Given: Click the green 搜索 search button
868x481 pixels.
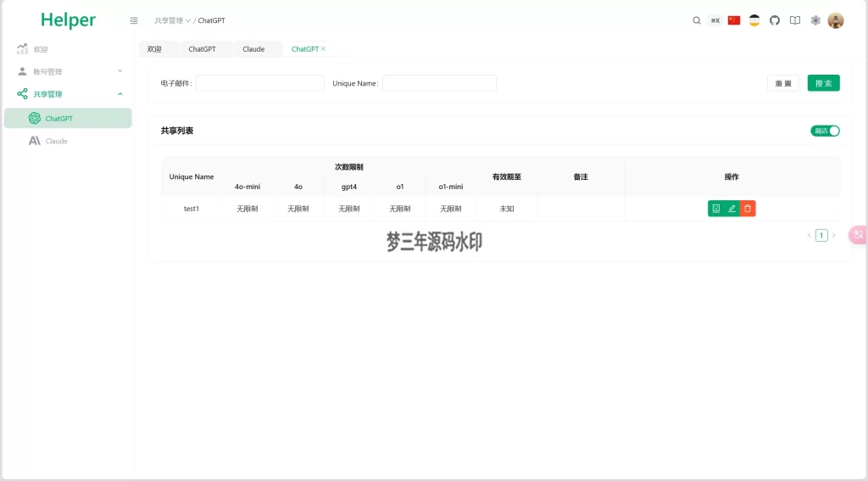Looking at the screenshot, I should 824,83.
